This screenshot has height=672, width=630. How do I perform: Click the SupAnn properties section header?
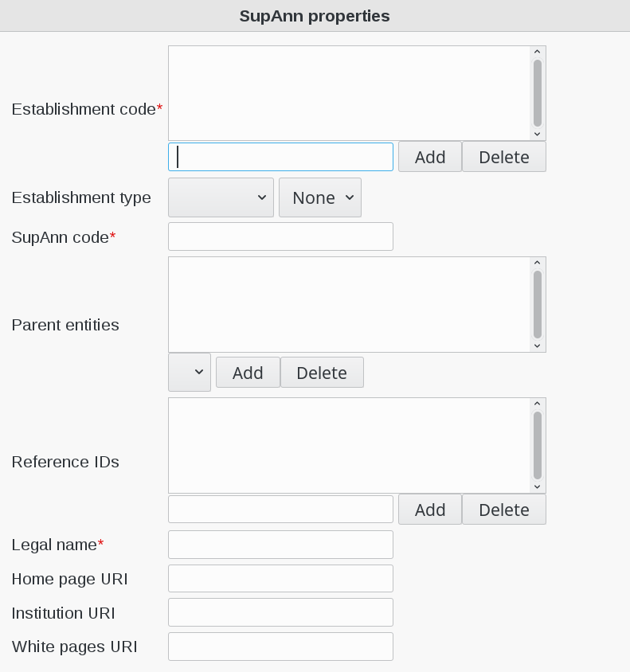[315, 16]
